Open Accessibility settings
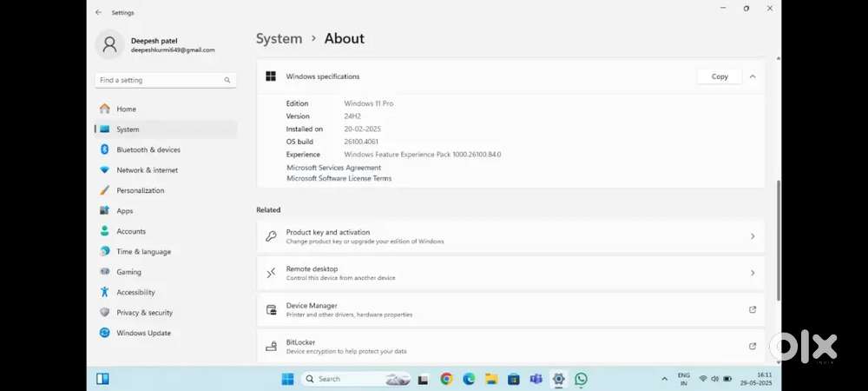This screenshot has width=868, height=391. coord(135,293)
